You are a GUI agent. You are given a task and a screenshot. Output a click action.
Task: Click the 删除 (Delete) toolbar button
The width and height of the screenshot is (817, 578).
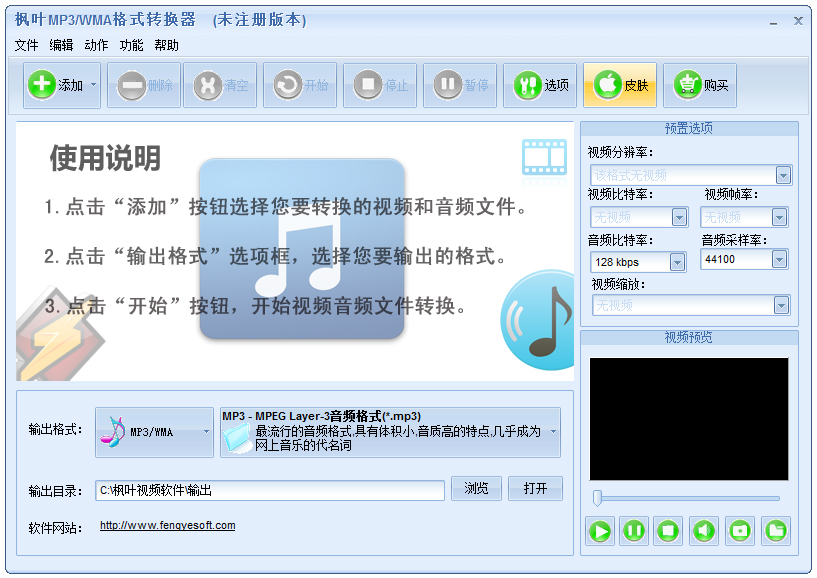point(144,85)
